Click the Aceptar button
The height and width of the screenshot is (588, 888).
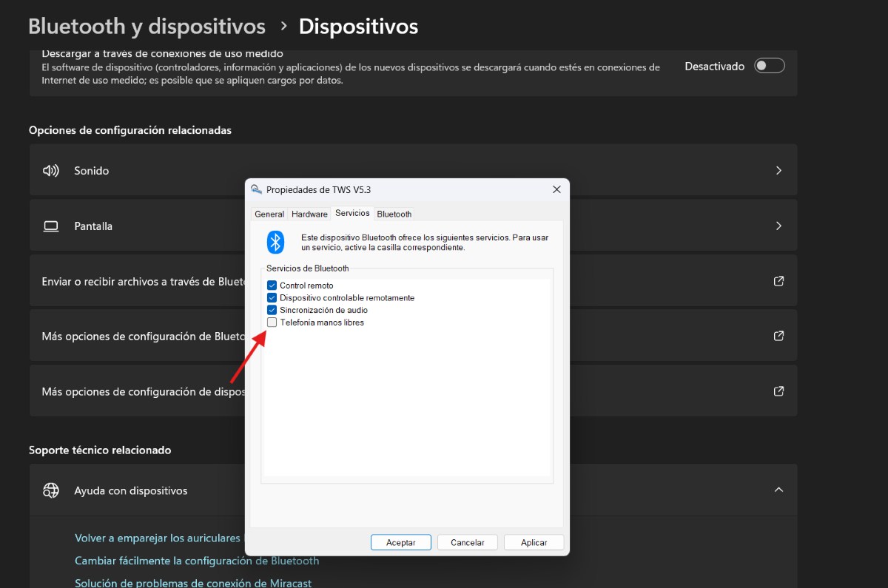(x=400, y=542)
